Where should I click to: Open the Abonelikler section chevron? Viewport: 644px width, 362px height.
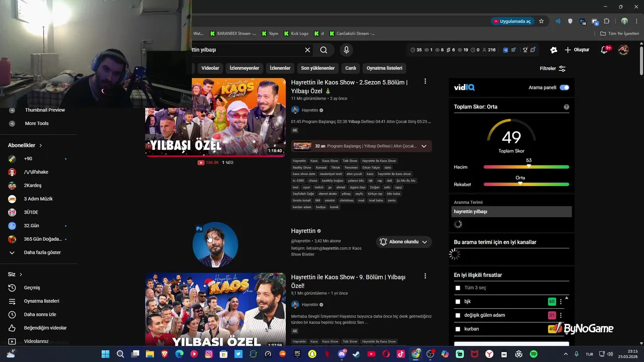pyautogui.click(x=41, y=145)
